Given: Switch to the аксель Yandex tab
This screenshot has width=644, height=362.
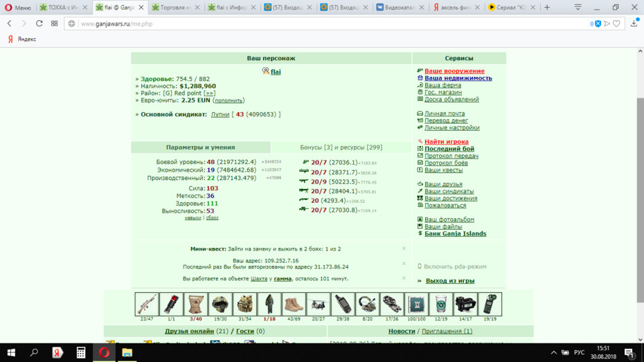Looking at the screenshot, I should [456, 8].
